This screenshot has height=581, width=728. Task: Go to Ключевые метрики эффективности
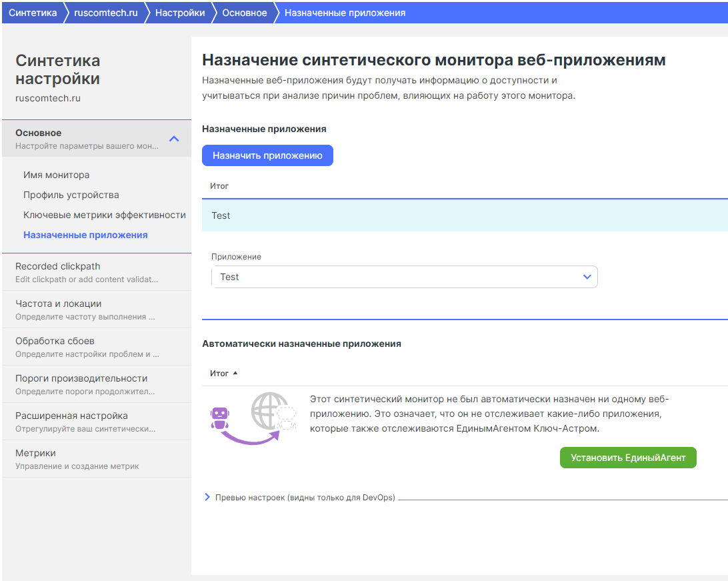coord(104,215)
